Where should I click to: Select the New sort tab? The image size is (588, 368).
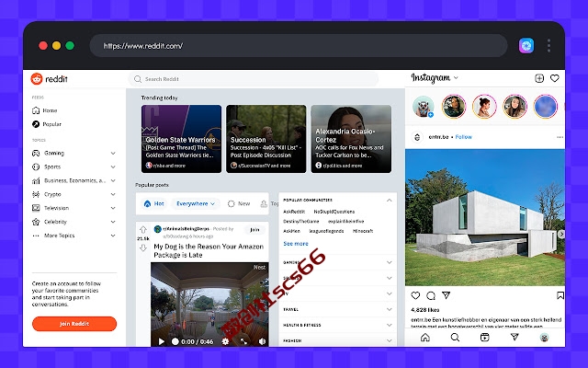point(239,203)
